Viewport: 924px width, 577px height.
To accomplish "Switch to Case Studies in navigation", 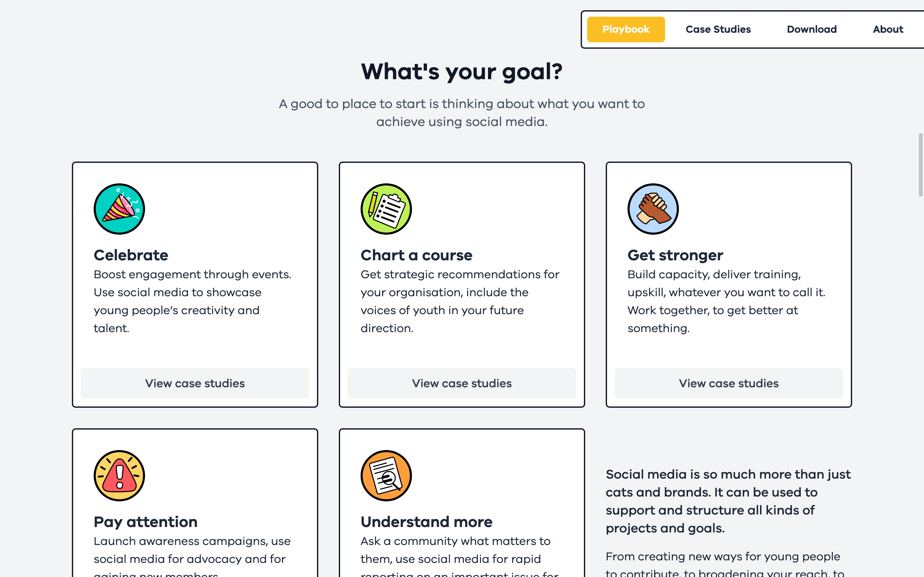I will pos(718,29).
